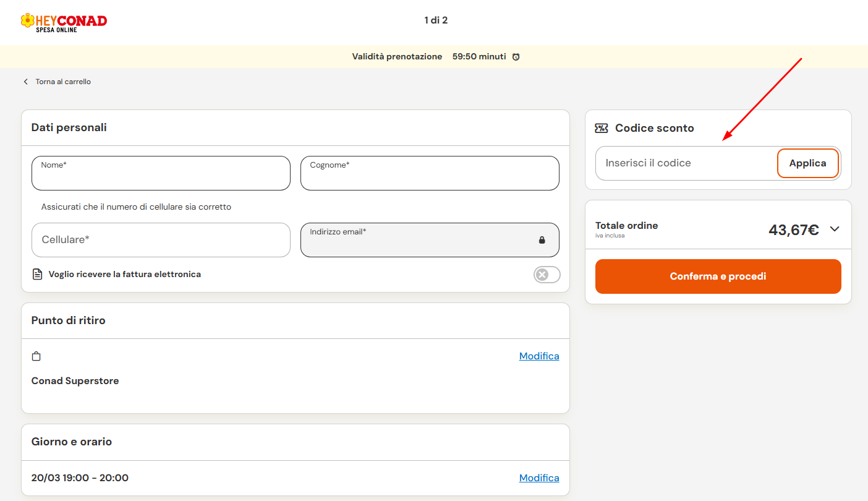Click the invoice document icon

[38, 274]
